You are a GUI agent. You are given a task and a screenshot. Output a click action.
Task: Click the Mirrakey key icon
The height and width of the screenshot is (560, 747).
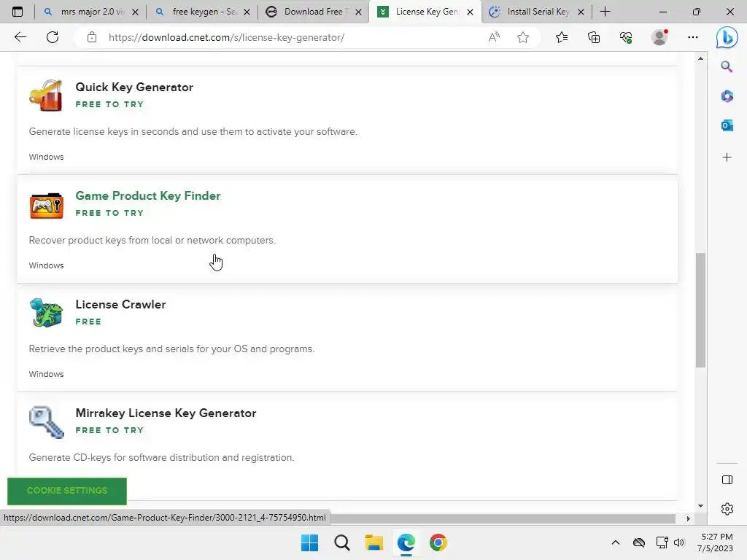point(46,422)
